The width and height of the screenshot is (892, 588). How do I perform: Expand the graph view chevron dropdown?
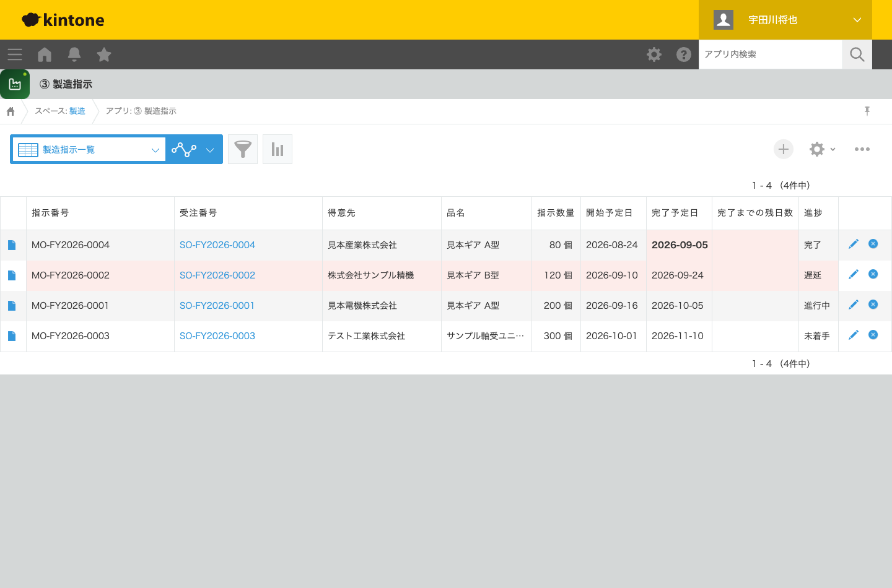tap(210, 150)
